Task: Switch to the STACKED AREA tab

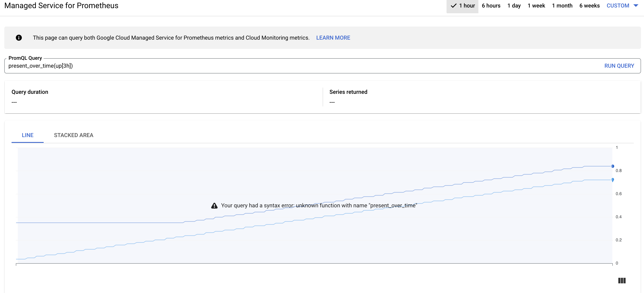Action: pyautogui.click(x=74, y=135)
